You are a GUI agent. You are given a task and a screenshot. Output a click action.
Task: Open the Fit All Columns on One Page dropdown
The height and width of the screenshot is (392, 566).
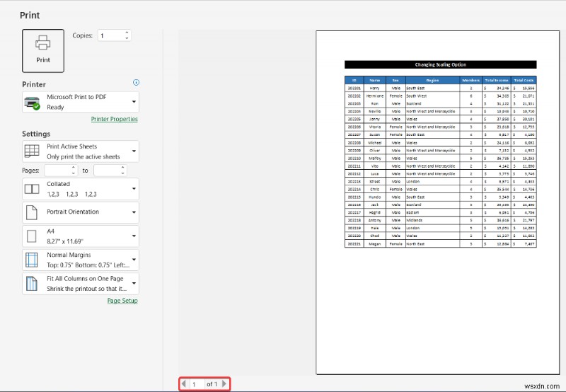pos(81,284)
